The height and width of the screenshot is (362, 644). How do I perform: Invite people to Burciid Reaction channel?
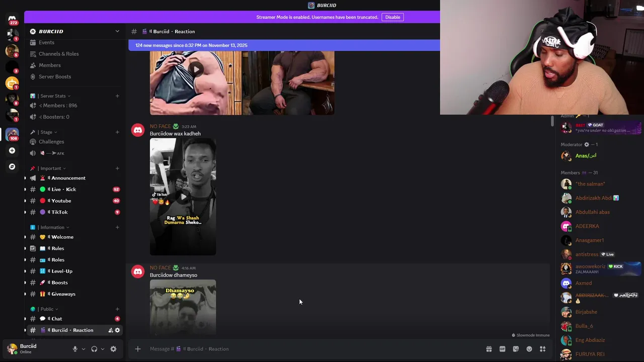[111, 330]
